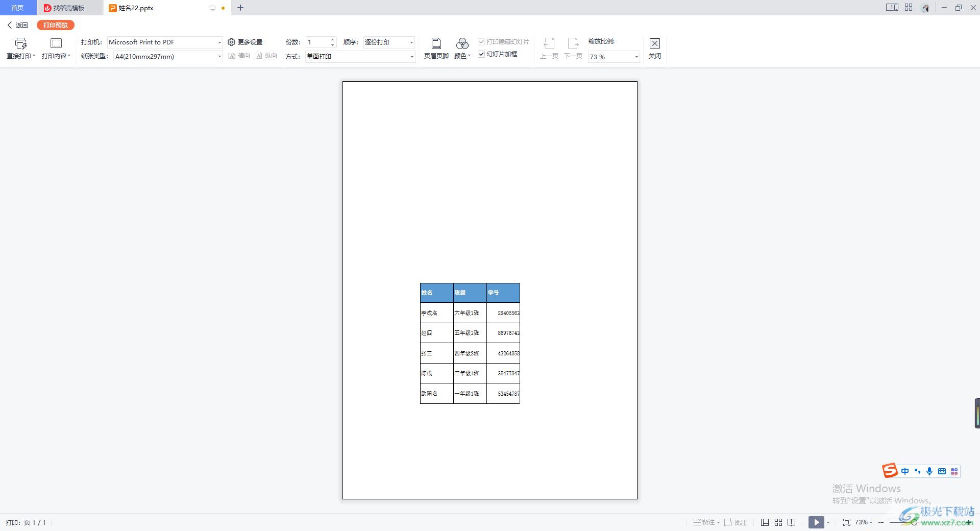The height and width of the screenshot is (531, 980).
Task: Expand the 打印机 printer dropdown
Action: pyautogui.click(x=219, y=42)
